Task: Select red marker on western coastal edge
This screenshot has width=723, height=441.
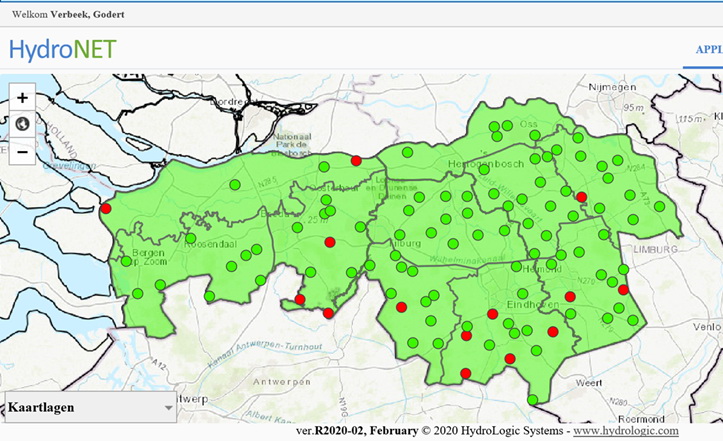Action: (106, 208)
